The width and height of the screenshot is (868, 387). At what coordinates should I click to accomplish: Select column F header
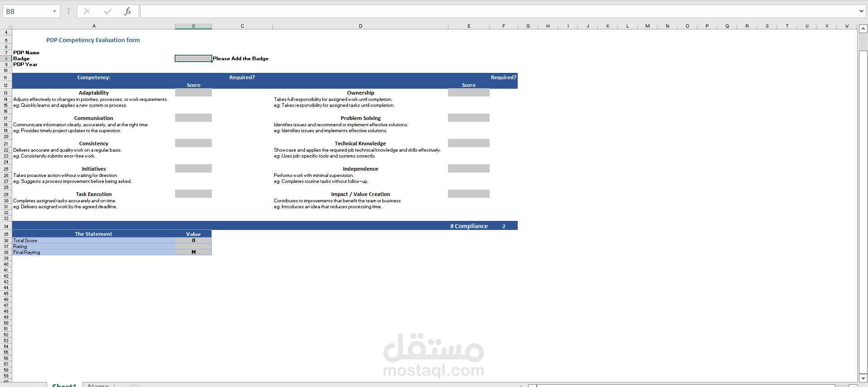coord(504,26)
